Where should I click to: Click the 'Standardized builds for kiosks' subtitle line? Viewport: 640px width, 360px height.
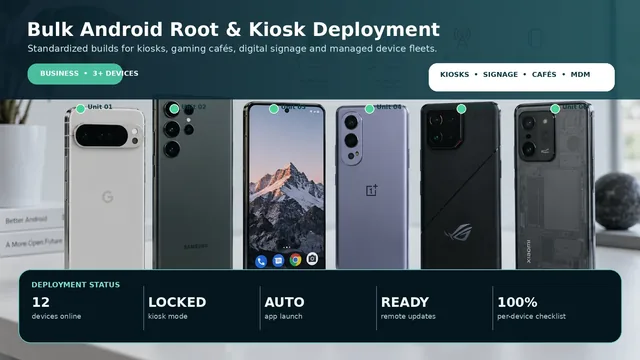click(x=232, y=49)
